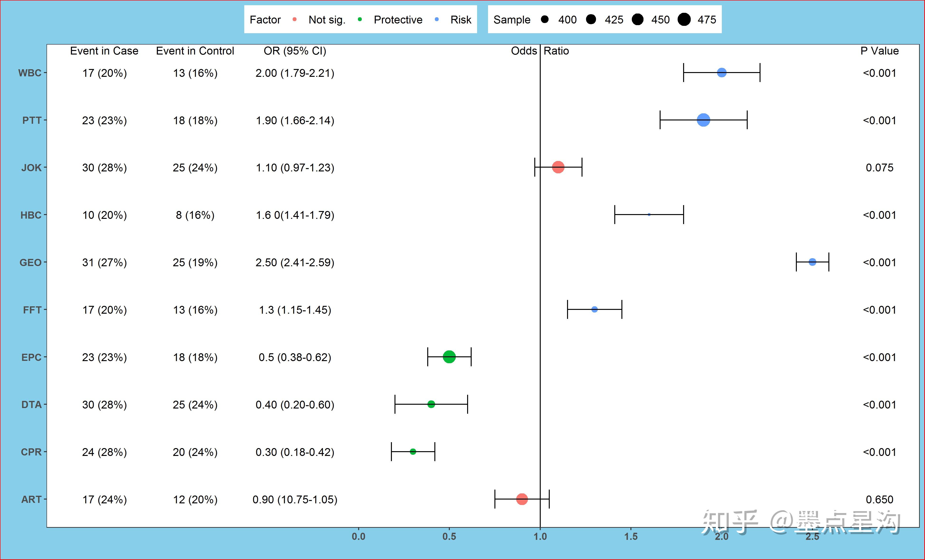925x560 pixels.
Task: Click the JOK P value 0.075
Action: click(879, 168)
